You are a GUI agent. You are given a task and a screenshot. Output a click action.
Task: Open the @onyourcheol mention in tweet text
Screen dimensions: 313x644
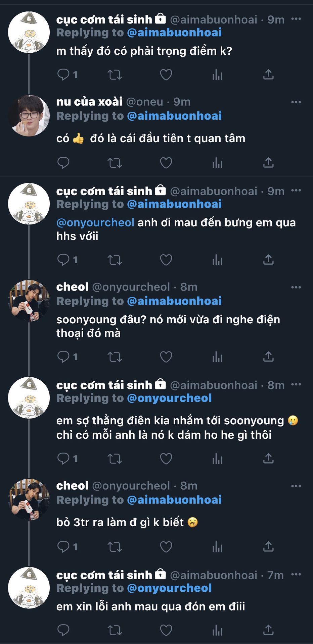pyautogui.click(x=95, y=222)
